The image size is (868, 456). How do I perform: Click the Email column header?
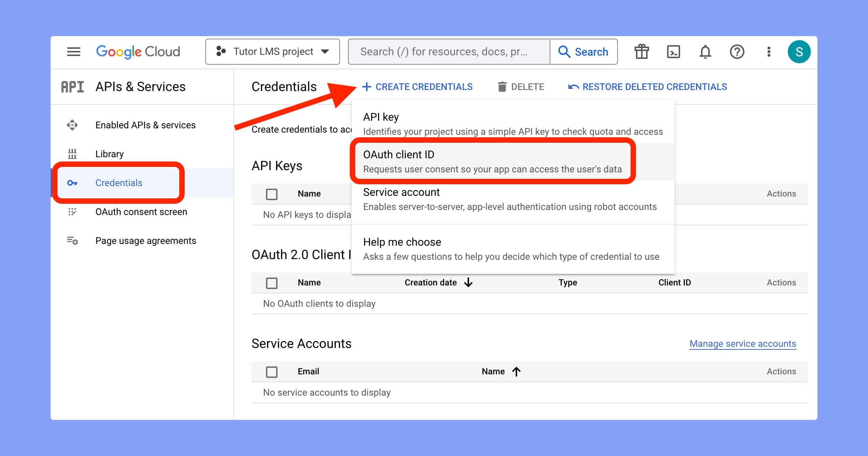point(308,371)
